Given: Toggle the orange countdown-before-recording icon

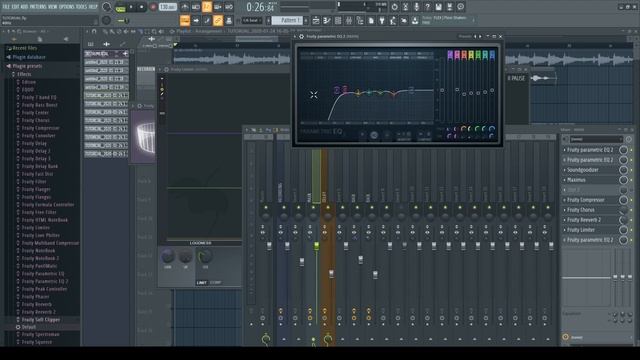Looking at the screenshot, I should click(x=207, y=7).
